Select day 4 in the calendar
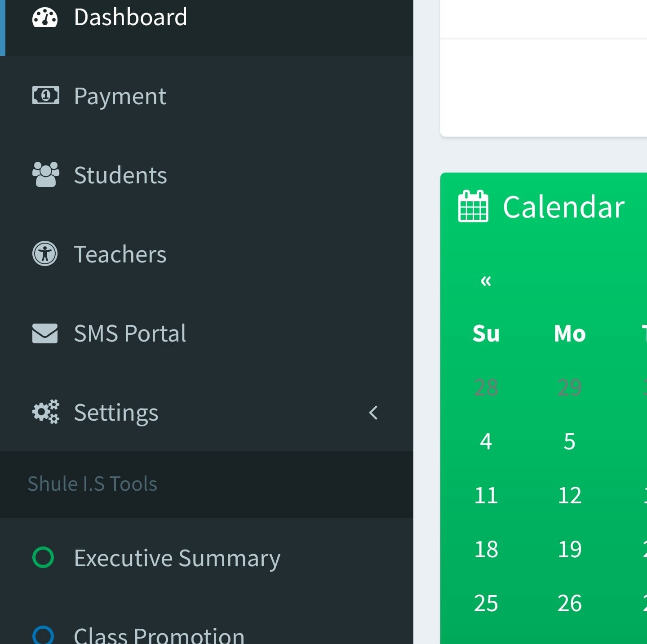This screenshot has width=647, height=644. coord(486,441)
